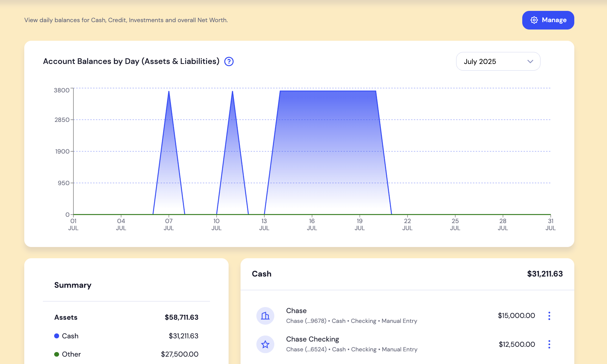The image size is (607, 364).
Task: Open the help icon beside Account Balances title
Action: point(229,61)
